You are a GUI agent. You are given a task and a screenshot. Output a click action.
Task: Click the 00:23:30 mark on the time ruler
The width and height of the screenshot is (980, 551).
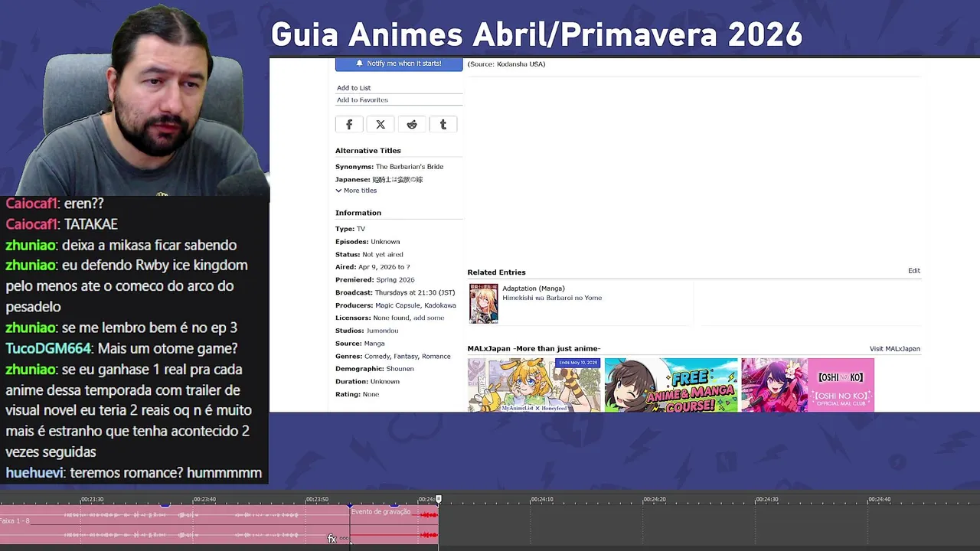92,500
